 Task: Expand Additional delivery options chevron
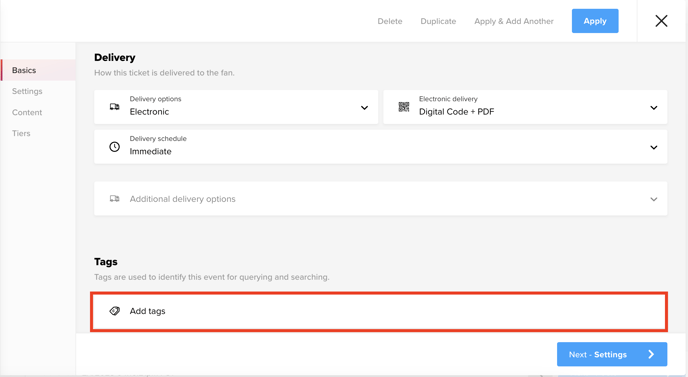coord(654,199)
